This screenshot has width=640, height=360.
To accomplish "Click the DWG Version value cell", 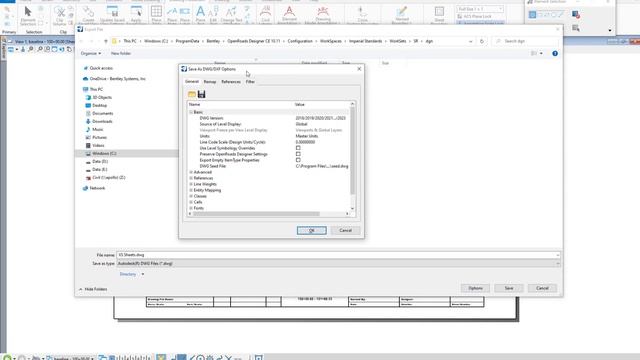I will (x=321, y=118).
